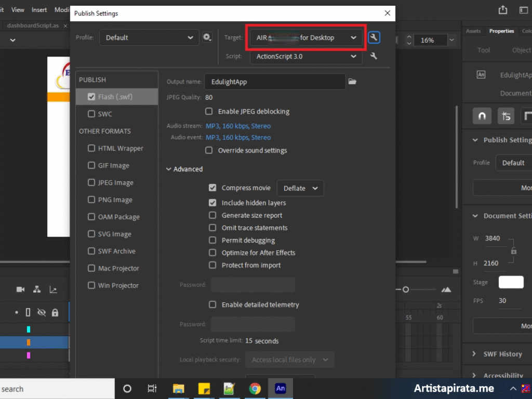
Task: Switch to the Assets tab
Action: click(473, 31)
